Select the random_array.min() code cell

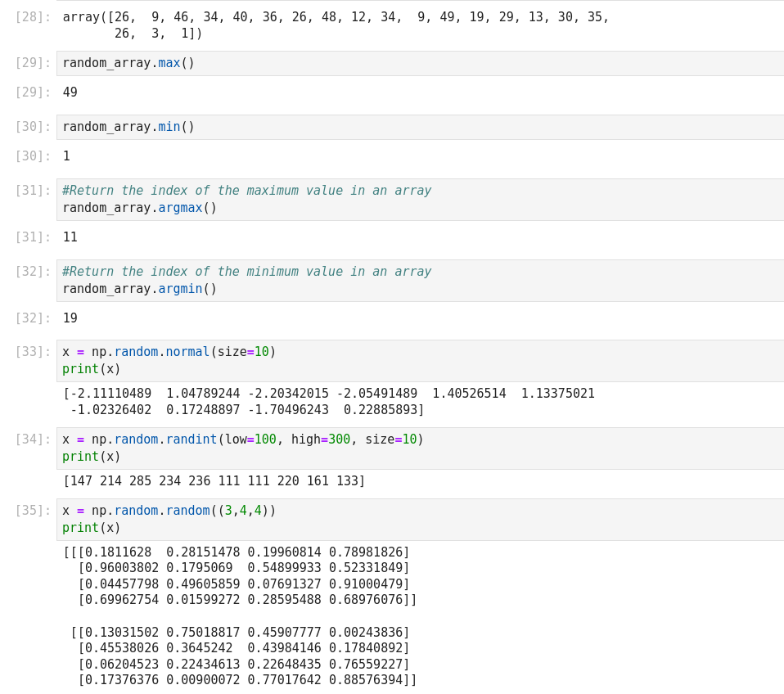point(128,127)
